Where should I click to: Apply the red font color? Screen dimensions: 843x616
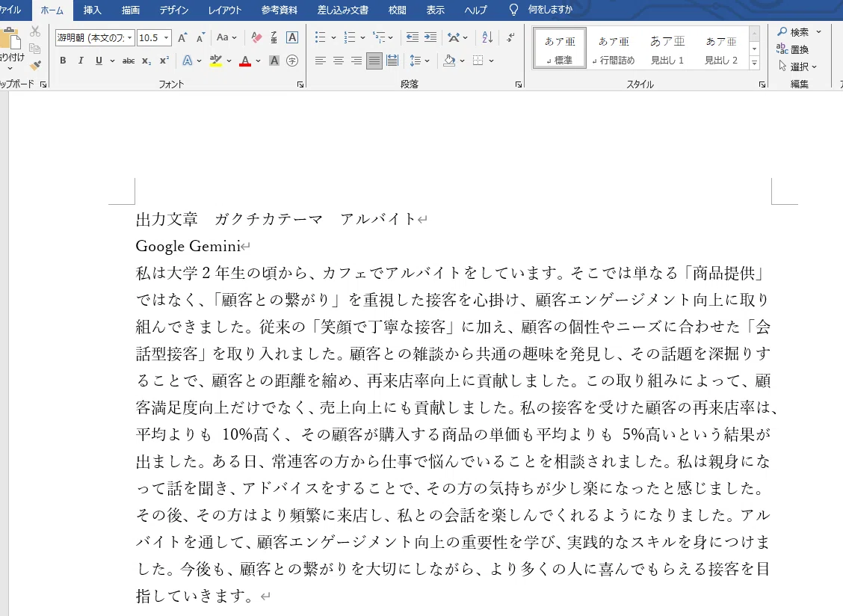click(245, 61)
